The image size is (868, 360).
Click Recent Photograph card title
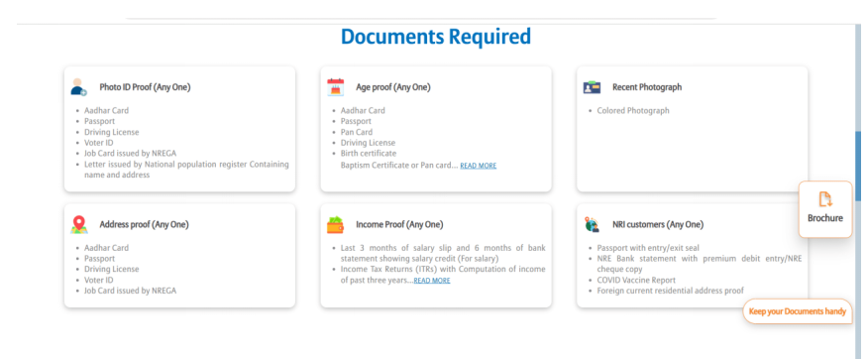(647, 87)
